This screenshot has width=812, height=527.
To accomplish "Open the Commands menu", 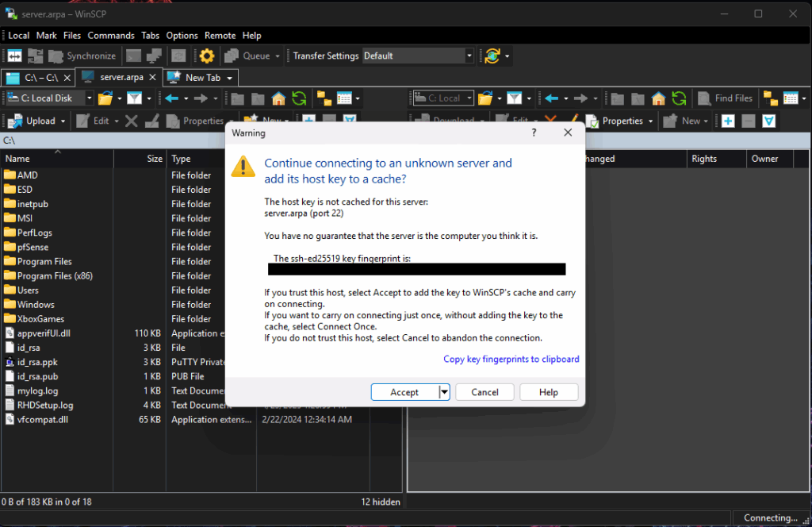I will point(111,35).
